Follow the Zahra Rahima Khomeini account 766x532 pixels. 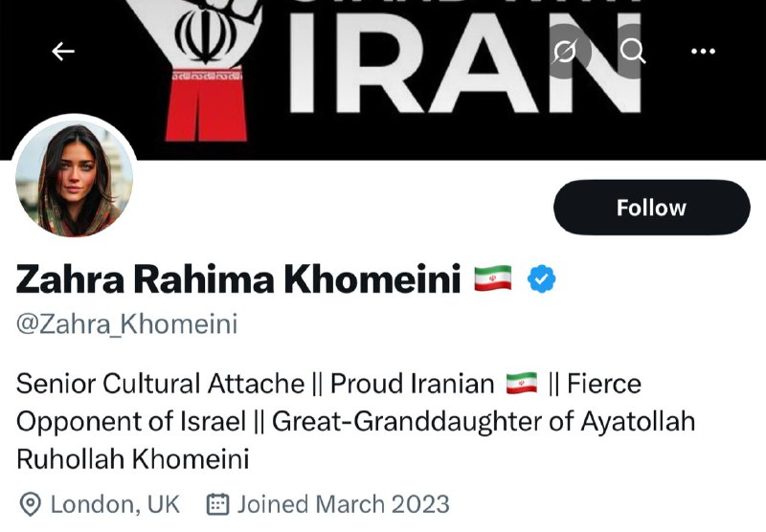(651, 208)
